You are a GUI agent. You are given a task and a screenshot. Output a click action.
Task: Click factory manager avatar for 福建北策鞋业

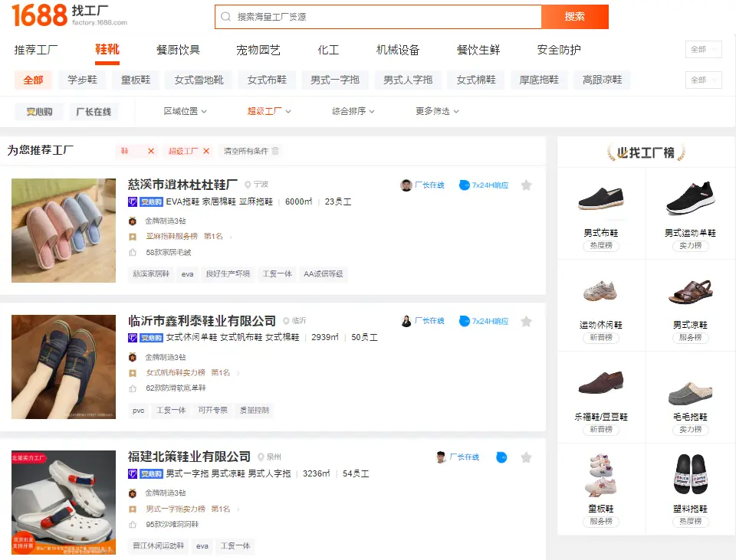(441, 457)
